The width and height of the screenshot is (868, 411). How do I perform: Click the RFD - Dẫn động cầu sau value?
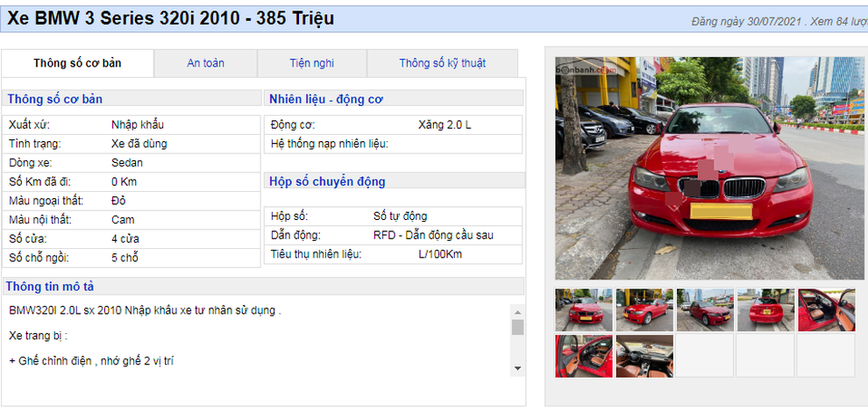pos(433,235)
